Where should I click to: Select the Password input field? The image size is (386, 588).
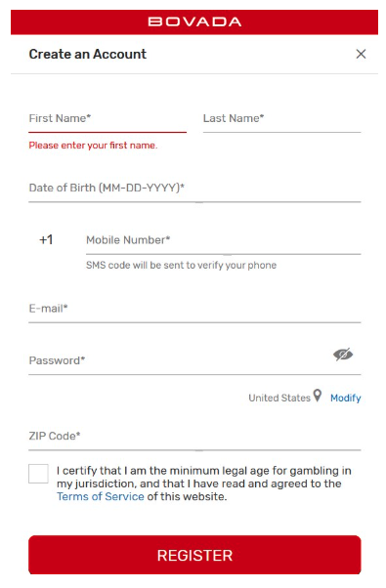180,361
